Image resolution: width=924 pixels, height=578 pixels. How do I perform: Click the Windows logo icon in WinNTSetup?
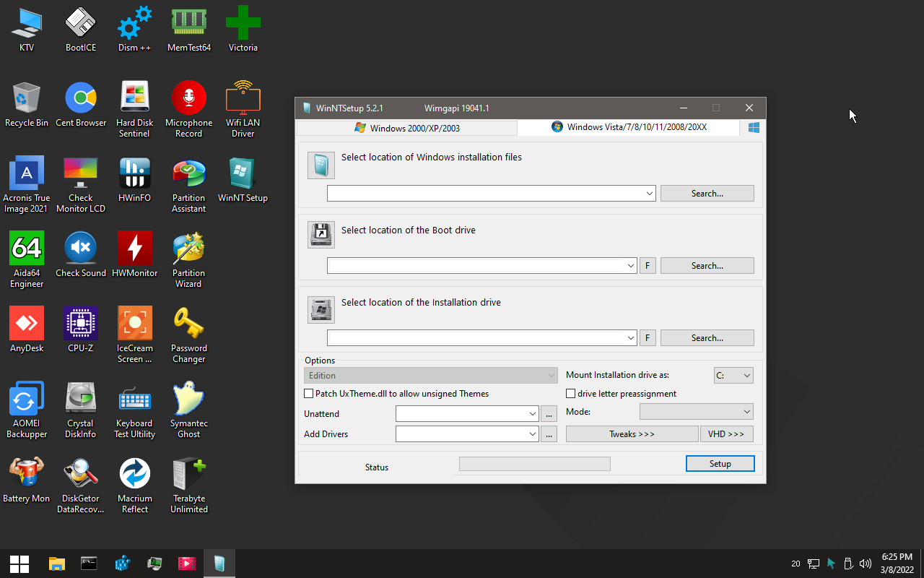click(754, 128)
